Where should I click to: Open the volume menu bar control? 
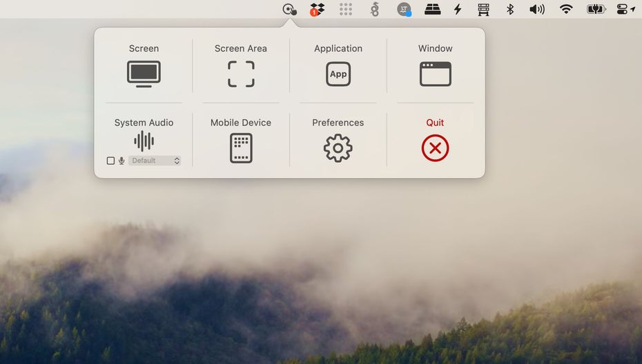coord(536,10)
